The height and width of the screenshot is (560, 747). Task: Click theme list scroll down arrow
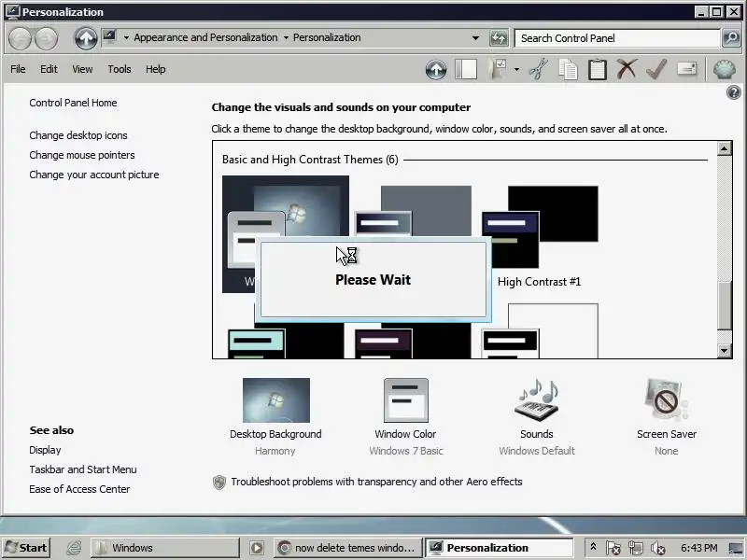tap(725, 351)
